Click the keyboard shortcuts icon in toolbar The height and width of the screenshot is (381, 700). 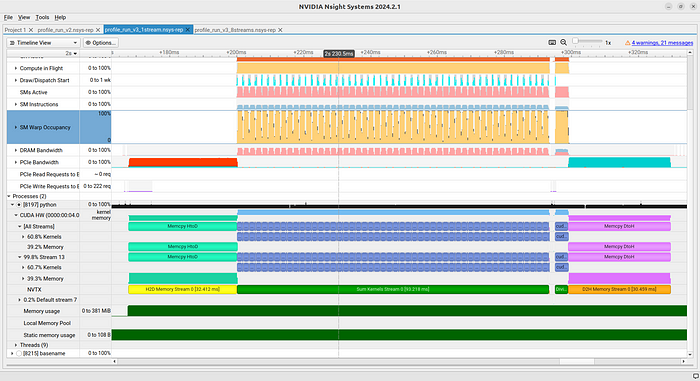552,42
